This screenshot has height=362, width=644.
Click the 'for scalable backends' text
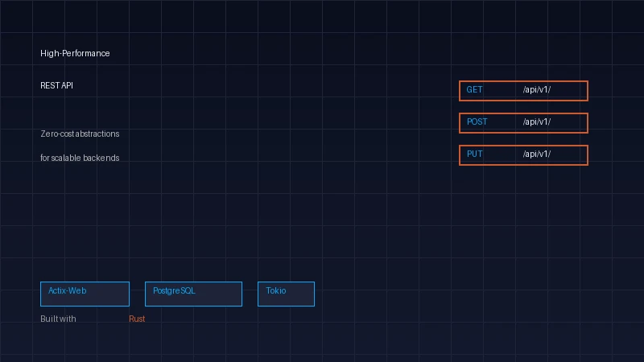80,158
